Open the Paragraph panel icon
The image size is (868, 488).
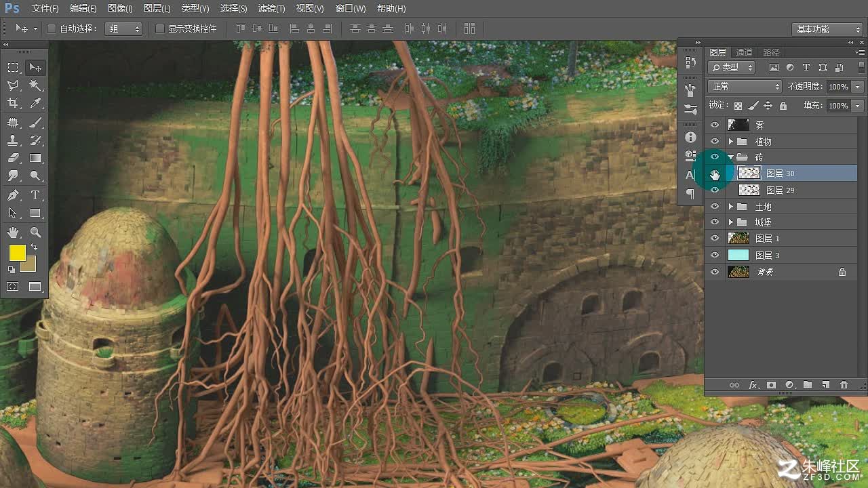pos(690,194)
